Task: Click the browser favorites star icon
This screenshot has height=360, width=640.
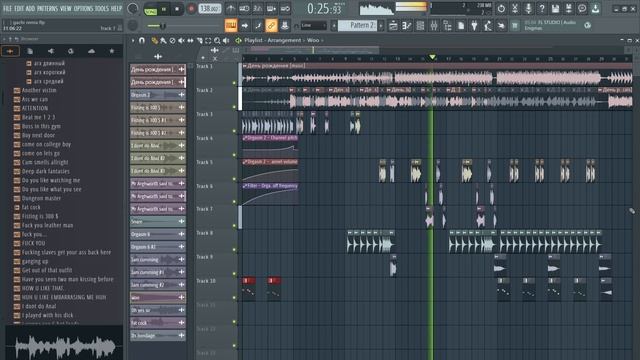Action: coord(111,51)
